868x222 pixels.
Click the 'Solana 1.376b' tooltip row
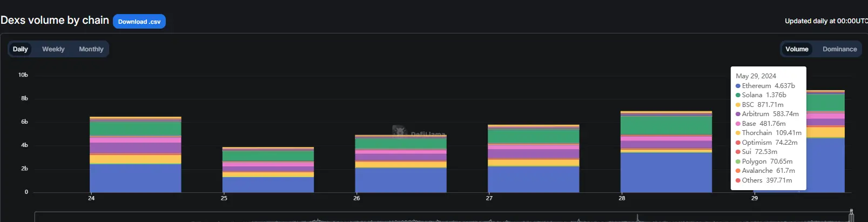coord(761,95)
